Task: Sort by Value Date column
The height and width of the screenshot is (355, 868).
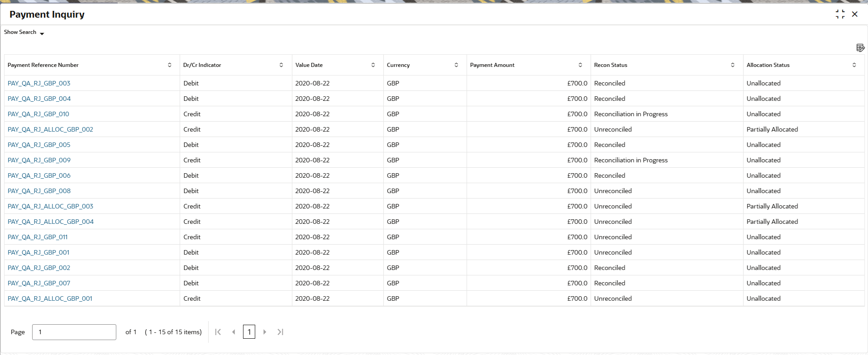Action: [x=373, y=65]
